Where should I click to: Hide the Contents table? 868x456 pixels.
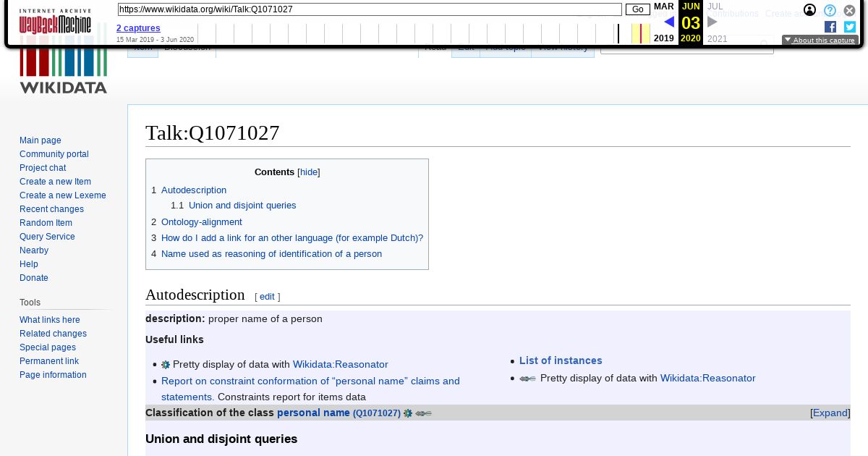309,172
